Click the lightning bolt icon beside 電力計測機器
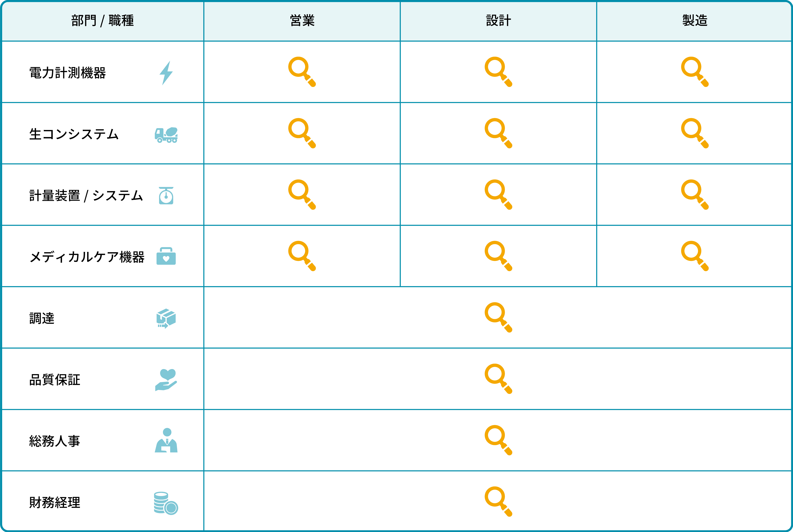 coord(166,73)
